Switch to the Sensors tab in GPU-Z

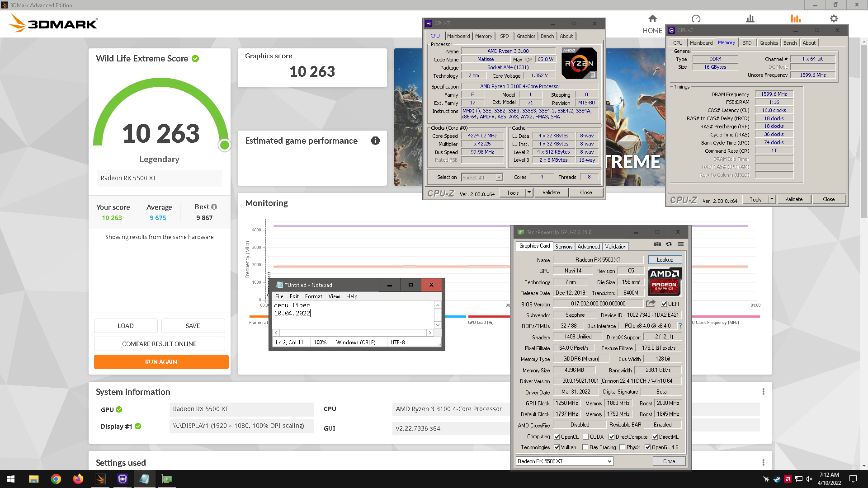coord(564,247)
